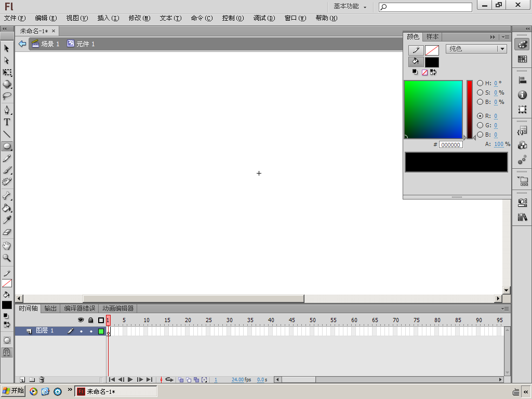Select the Eraser tool
Image resolution: width=532 pixels, height=399 pixels.
[x=7, y=232]
